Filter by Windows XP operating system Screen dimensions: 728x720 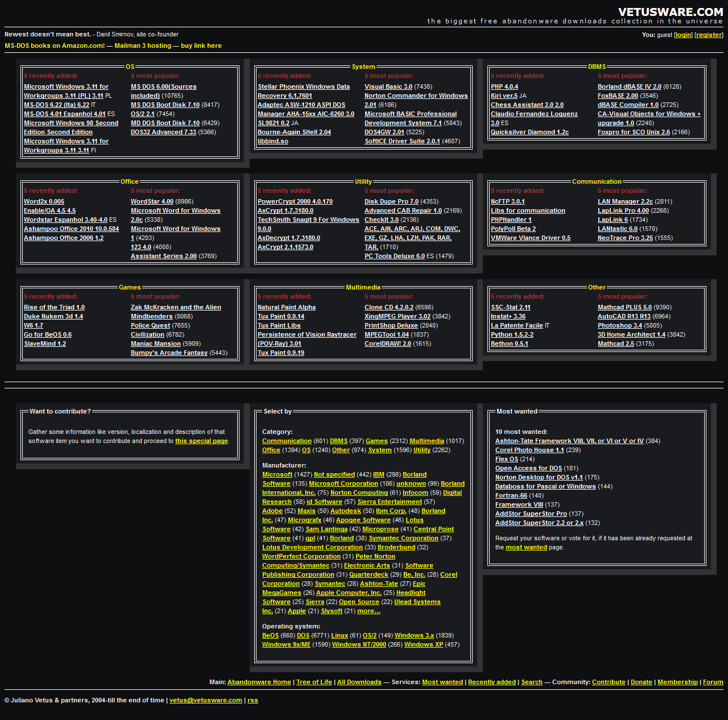pyautogui.click(x=424, y=644)
